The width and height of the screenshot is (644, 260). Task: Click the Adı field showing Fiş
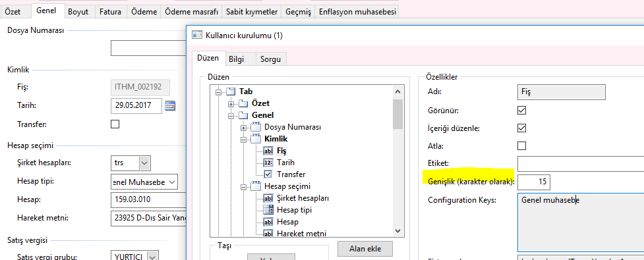pyautogui.click(x=561, y=92)
